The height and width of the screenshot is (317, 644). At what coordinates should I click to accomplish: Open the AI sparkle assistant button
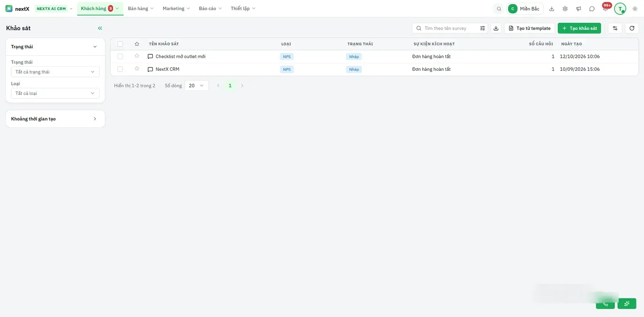[627, 304]
